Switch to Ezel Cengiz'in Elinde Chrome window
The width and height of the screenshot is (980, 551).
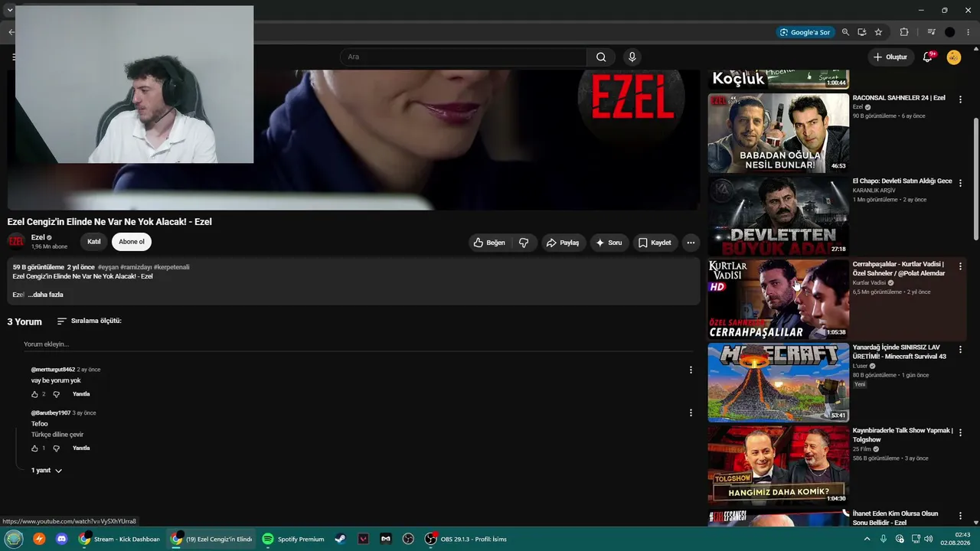point(211,539)
